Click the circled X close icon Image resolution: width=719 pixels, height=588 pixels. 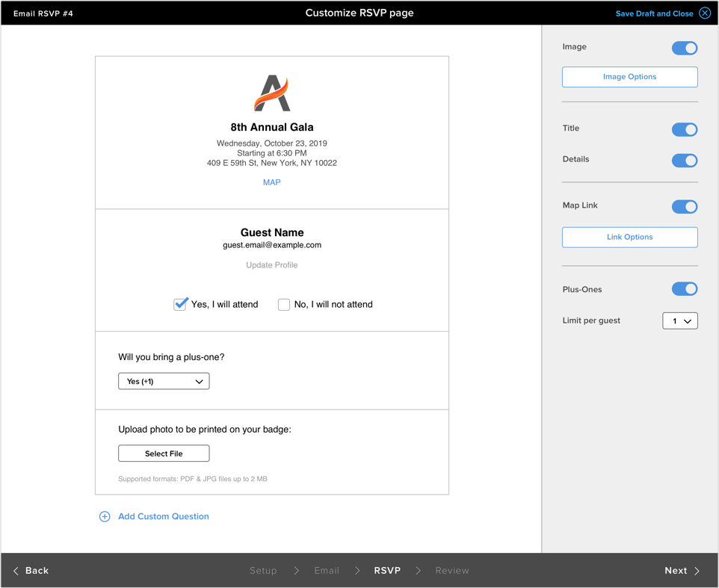tap(705, 13)
